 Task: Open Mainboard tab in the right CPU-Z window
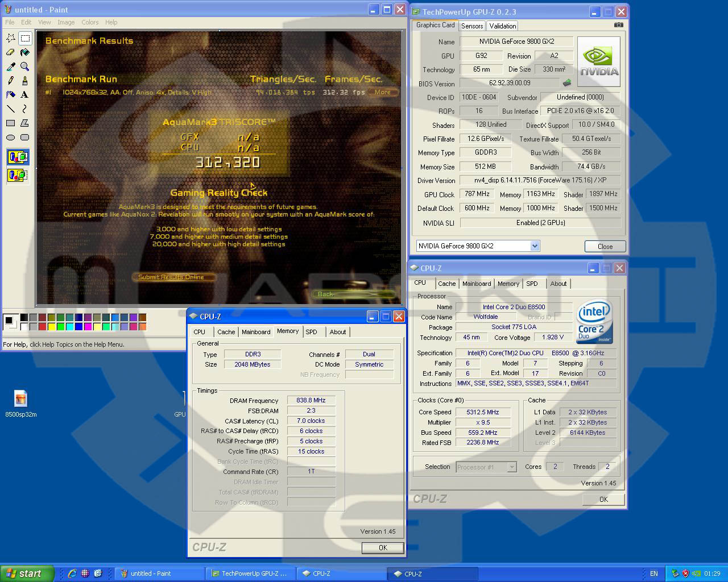477,284
